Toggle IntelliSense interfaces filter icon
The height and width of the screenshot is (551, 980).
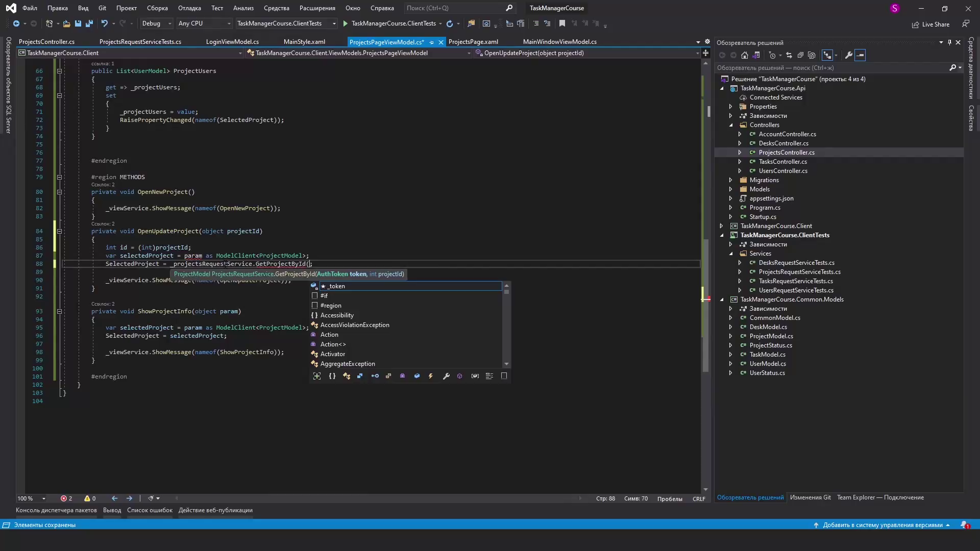tap(375, 376)
